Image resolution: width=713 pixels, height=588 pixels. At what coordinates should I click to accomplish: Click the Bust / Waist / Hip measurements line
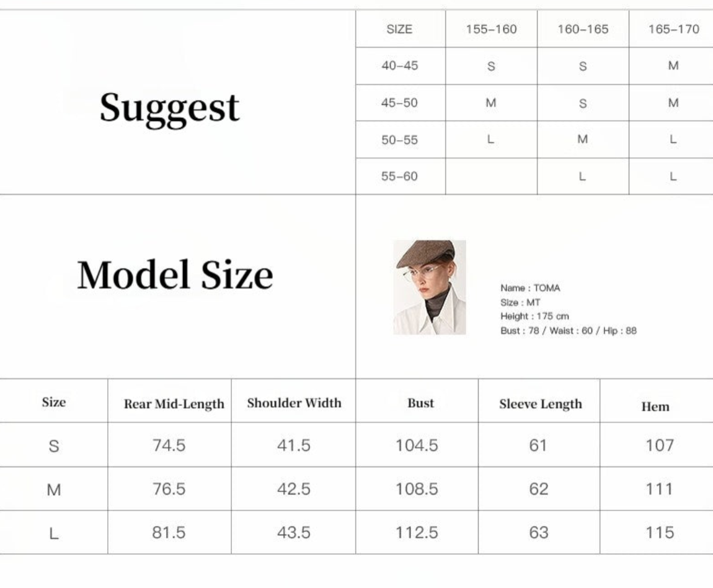(x=569, y=330)
